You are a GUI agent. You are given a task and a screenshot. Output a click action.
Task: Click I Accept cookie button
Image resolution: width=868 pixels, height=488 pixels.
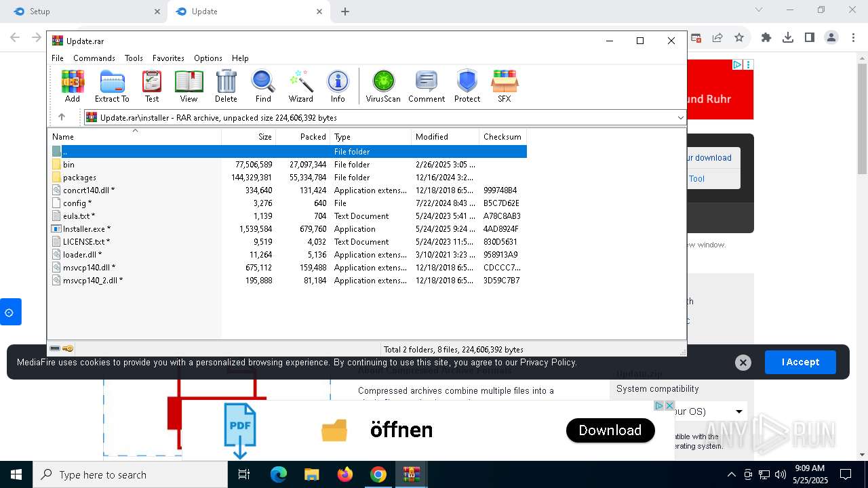pyautogui.click(x=800, y=362)
